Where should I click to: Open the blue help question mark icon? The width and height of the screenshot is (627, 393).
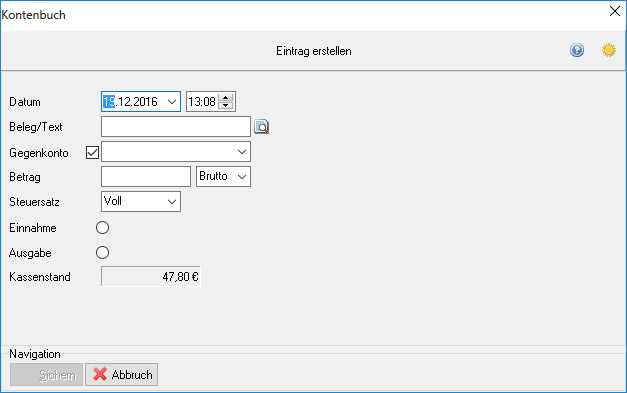pyautogui.click(x=577, y=50)
